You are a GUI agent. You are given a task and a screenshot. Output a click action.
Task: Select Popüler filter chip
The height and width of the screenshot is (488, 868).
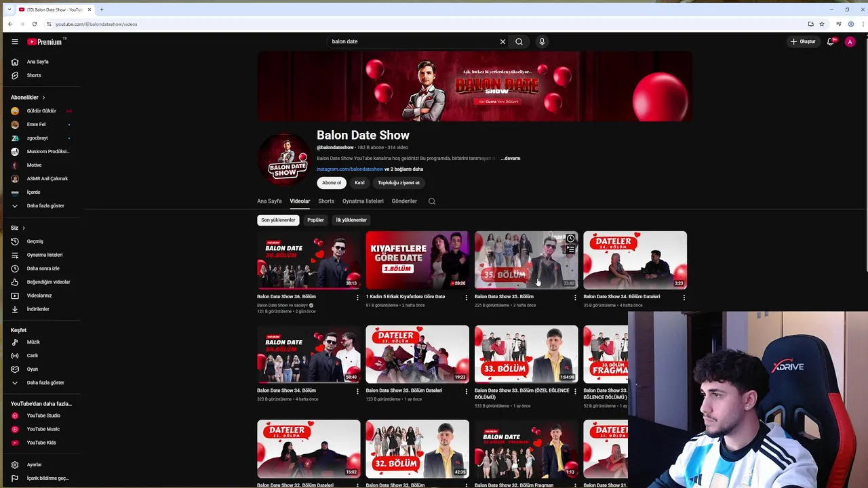(x=315, y=220)
